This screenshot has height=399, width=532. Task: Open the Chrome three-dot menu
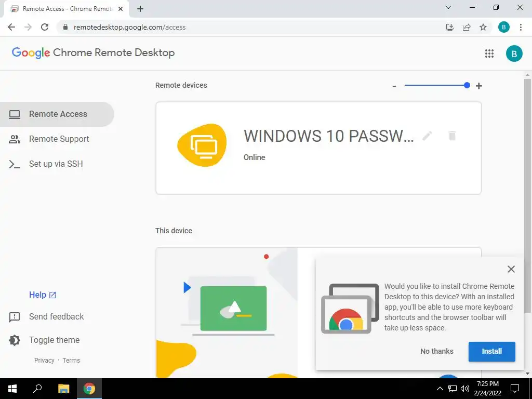521,27
